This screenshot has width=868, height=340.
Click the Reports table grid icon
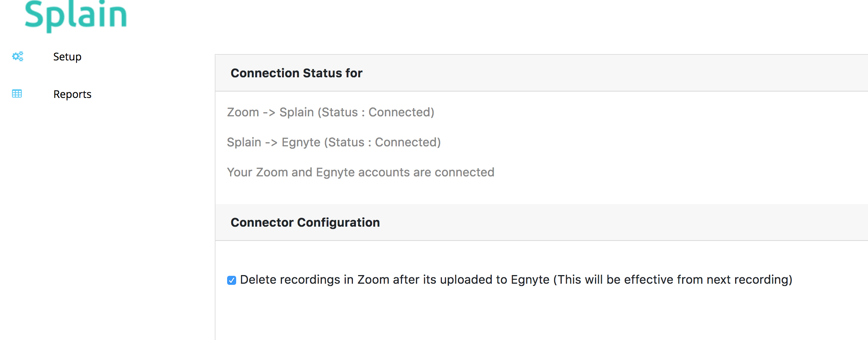point(17,93)
